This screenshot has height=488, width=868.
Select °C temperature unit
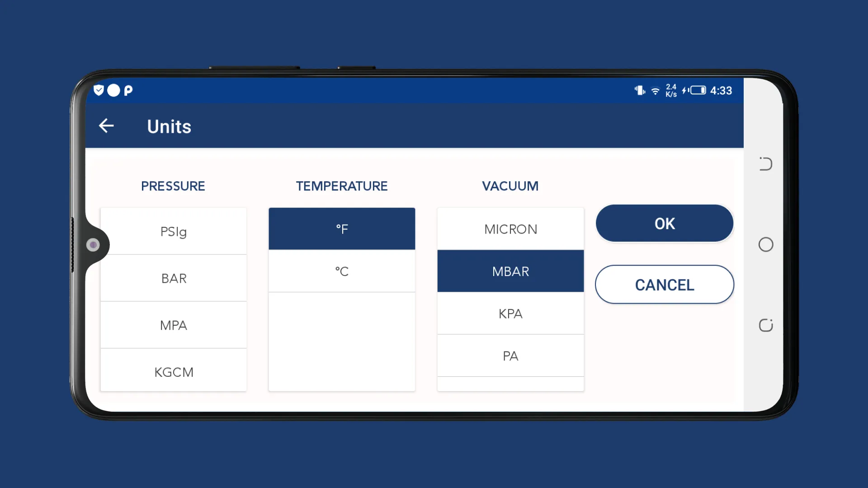click(x=342, y=271)
